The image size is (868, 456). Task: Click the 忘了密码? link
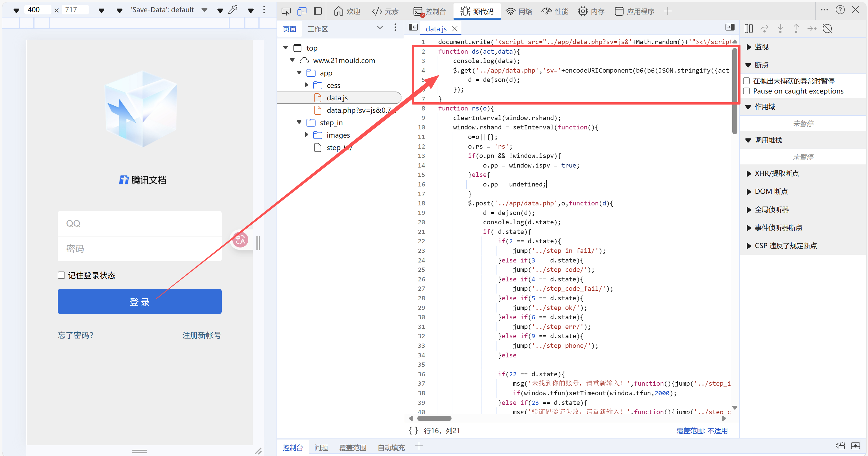[x=75, y=335]
